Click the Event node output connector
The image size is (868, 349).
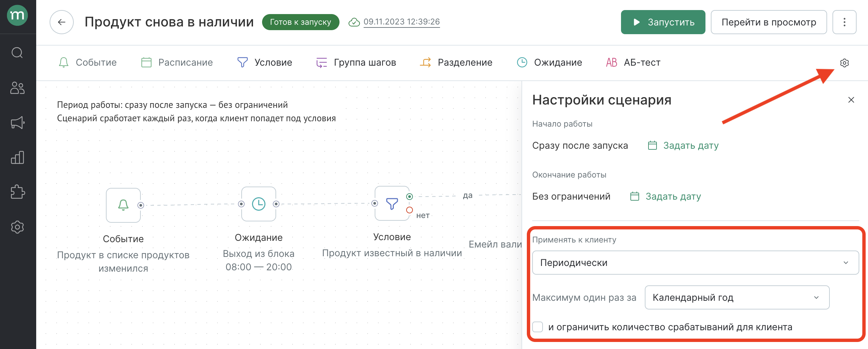point(141,205)
